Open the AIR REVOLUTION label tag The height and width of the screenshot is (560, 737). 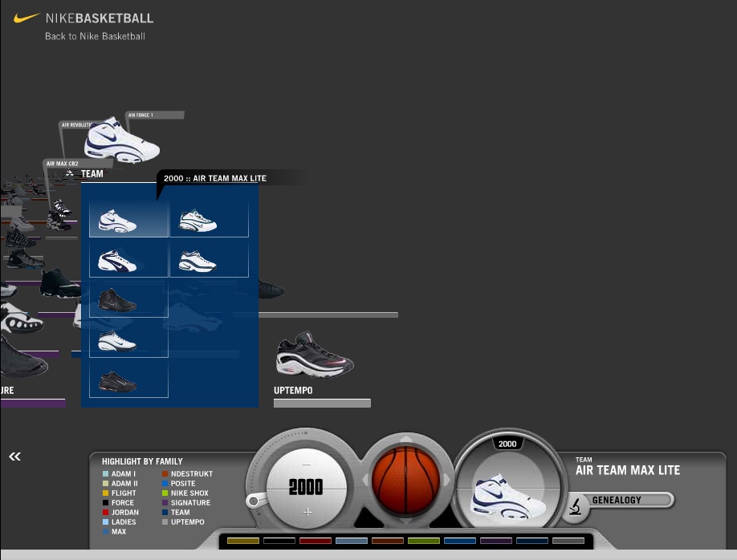pyautogui.click(x=75, y=125)
